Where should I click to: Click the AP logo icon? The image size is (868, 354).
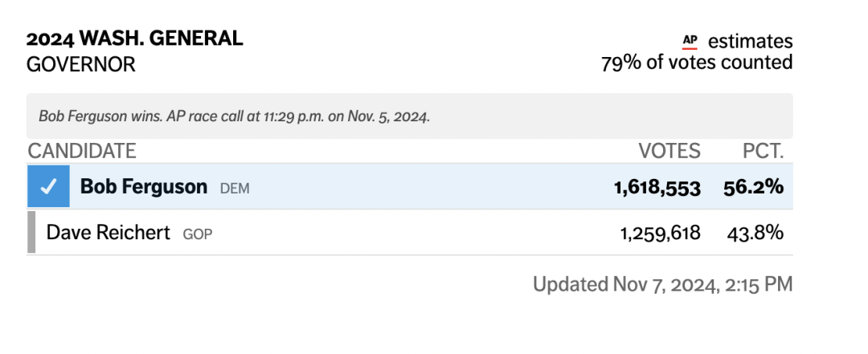[x=690, y=42]
